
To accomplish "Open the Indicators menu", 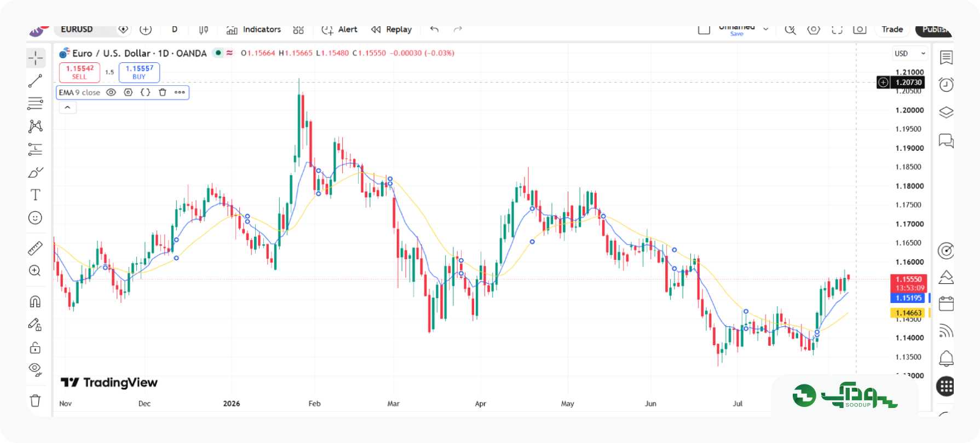I will (253, 30).
